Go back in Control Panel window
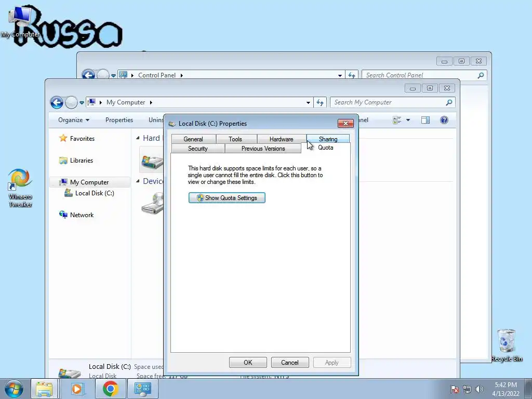 coord(88,74)
